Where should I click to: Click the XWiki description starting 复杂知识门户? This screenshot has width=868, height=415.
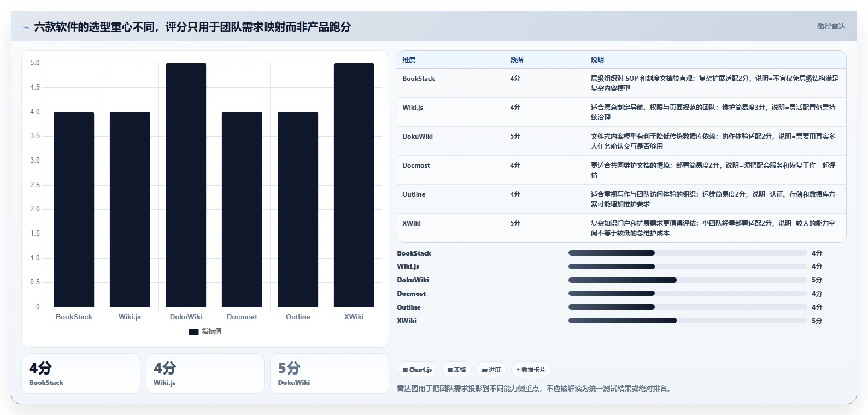[713, 228]
